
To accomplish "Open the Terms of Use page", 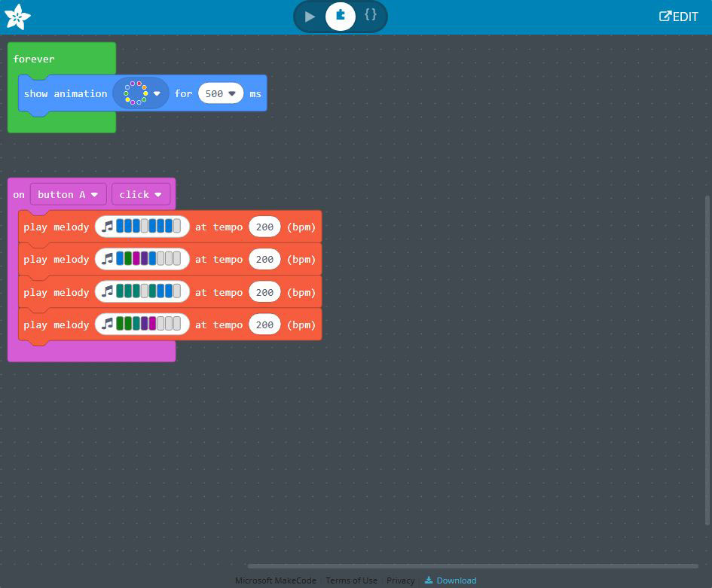I will tap(351, 580).
